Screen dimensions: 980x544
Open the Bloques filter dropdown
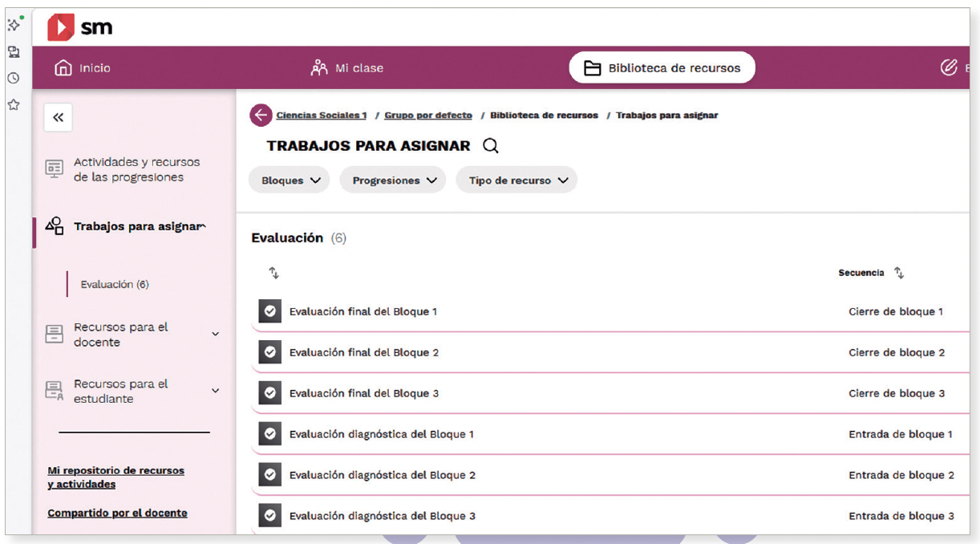290,181
